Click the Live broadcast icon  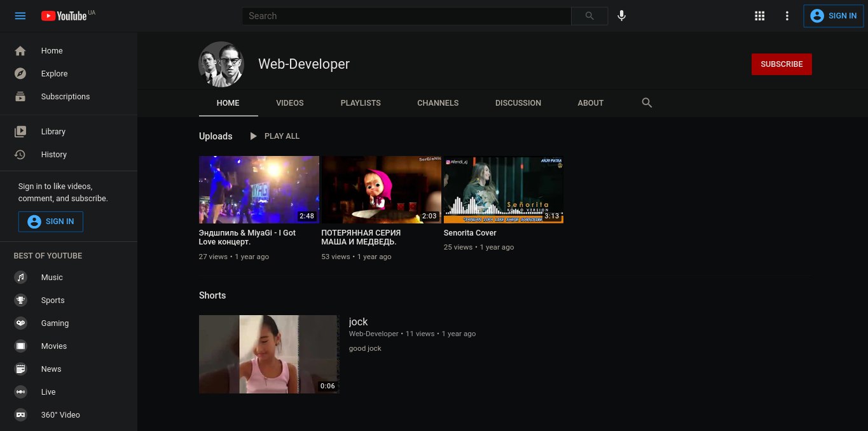point(21,392)
